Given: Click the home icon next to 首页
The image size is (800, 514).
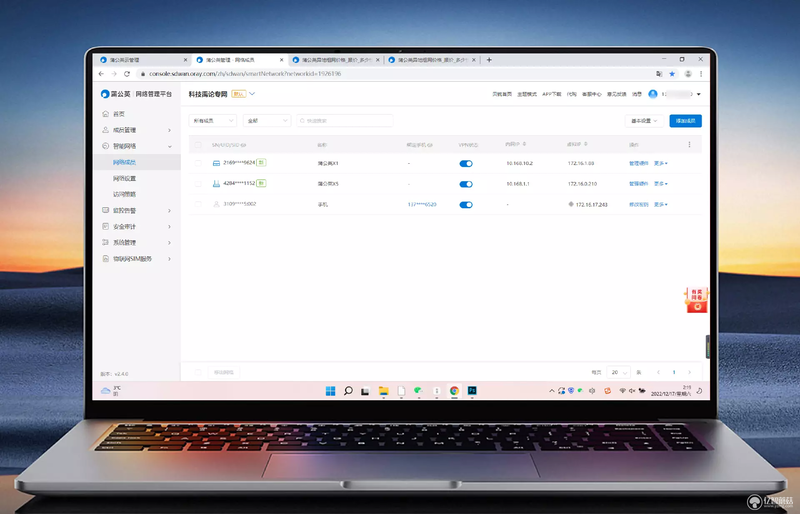Looking at the screenshot, I should pyautogui.click(x=106, y=114).
